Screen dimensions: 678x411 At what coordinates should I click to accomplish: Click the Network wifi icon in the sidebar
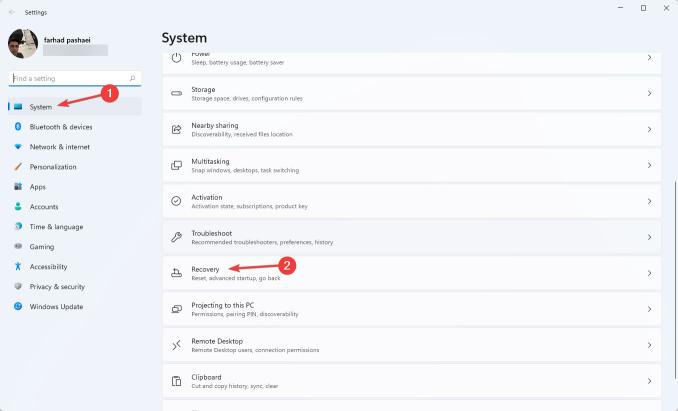(18, 147)
